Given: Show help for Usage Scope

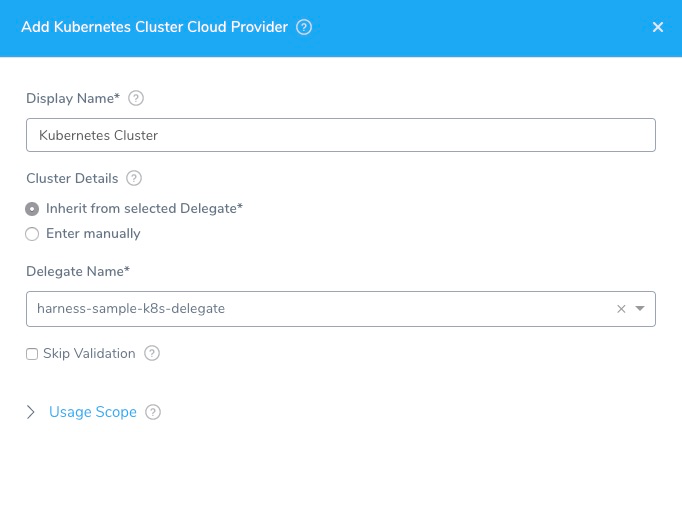Looking at the screenshot, I should [x=153, y=412].
